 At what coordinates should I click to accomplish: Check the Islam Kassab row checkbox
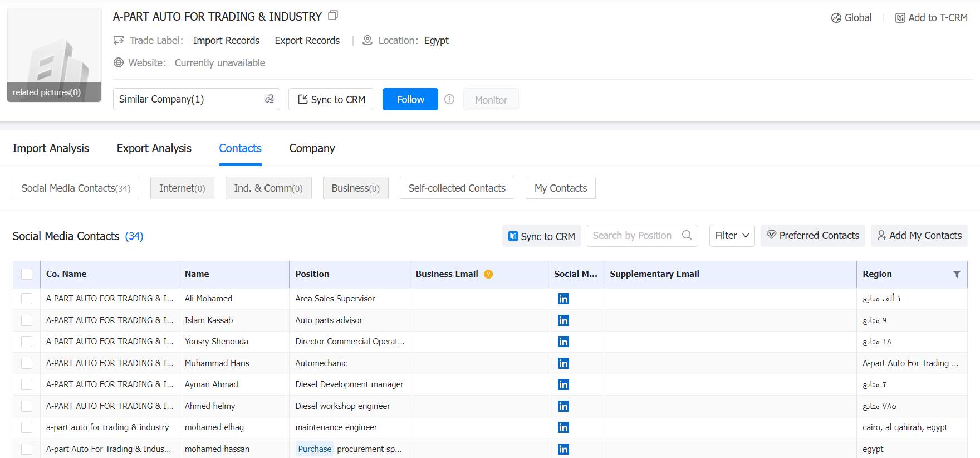[x=27, y=320]
